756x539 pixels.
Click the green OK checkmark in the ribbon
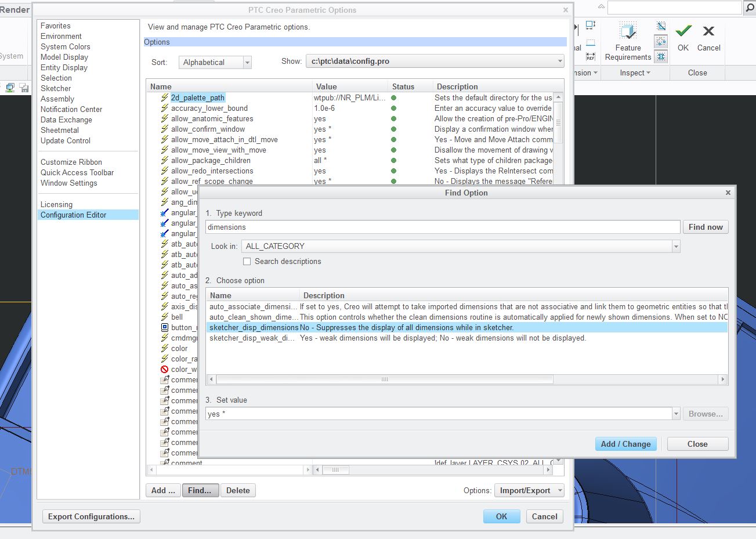683,32
